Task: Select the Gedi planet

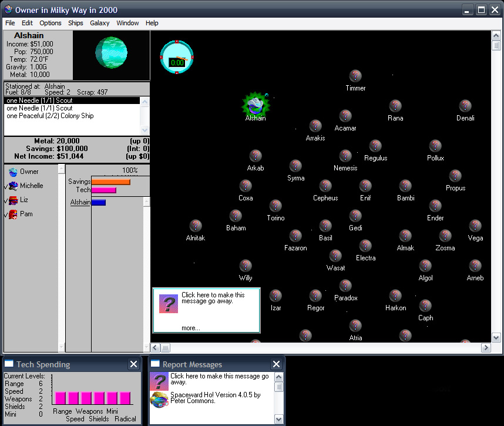Action: click(355, 216)
